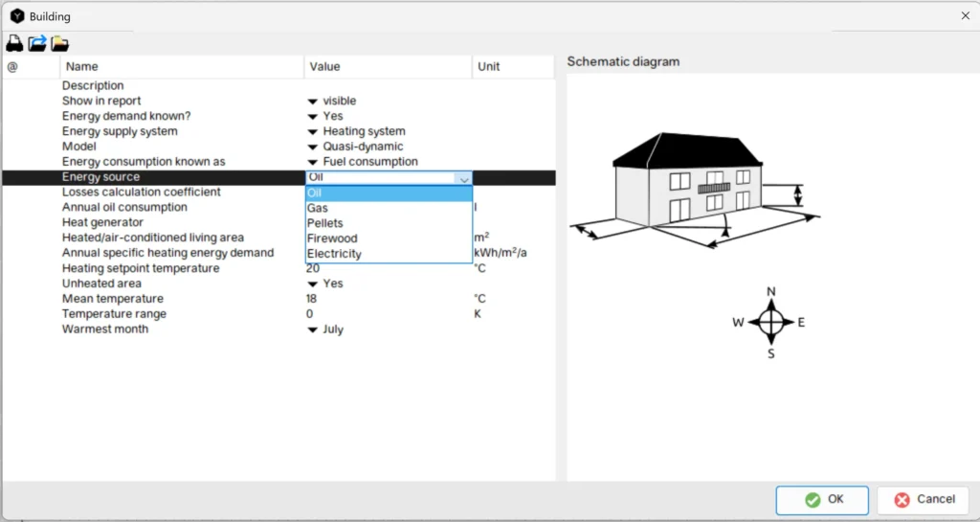The width and height of the screenshot is (980, 522).
Task: Select Oil in the energy source list
Action: coord(389,193)
